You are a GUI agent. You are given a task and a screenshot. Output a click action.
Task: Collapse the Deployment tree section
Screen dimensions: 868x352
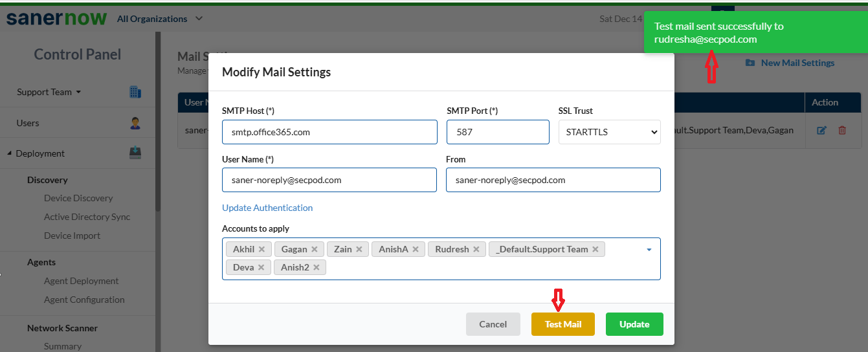pyautogui.click(x=10, y=153)
